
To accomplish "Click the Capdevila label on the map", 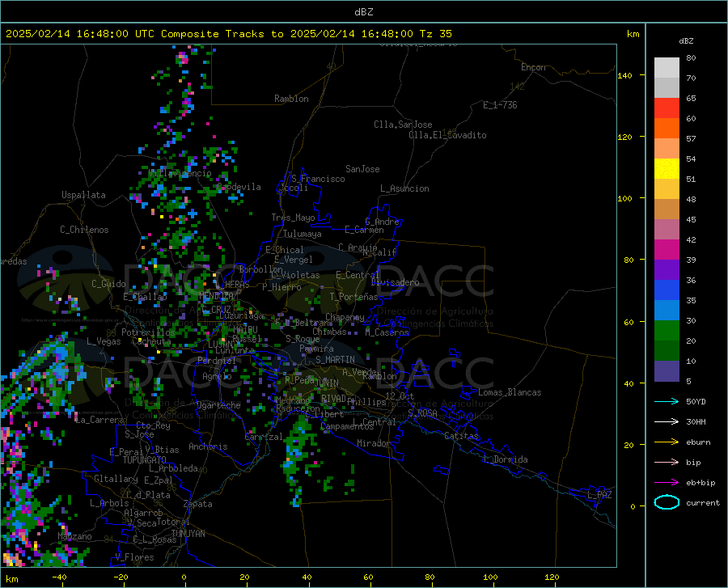I will 239,187.
